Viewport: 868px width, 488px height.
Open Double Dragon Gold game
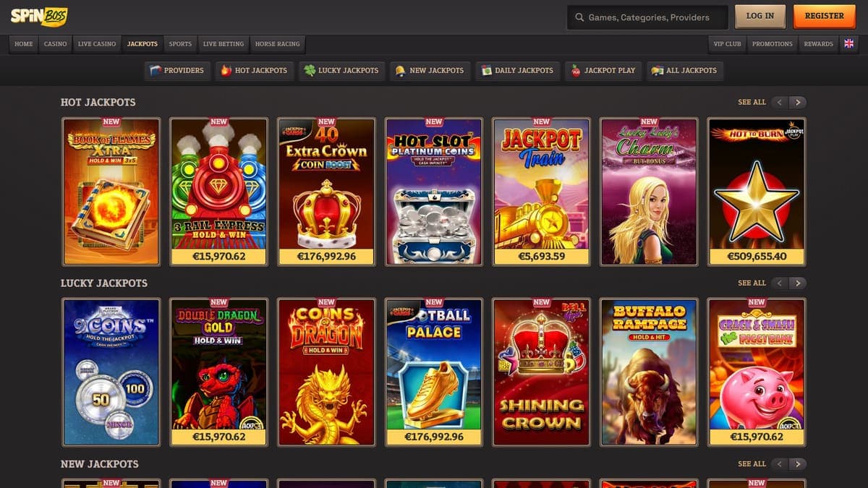pos(218,372)
